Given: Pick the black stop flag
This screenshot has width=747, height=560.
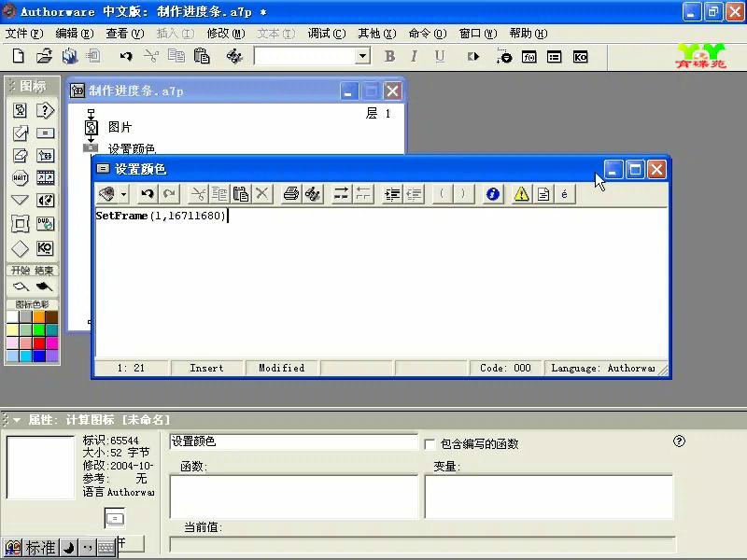Looking at the screenshot, I should (x=44, y=287).
